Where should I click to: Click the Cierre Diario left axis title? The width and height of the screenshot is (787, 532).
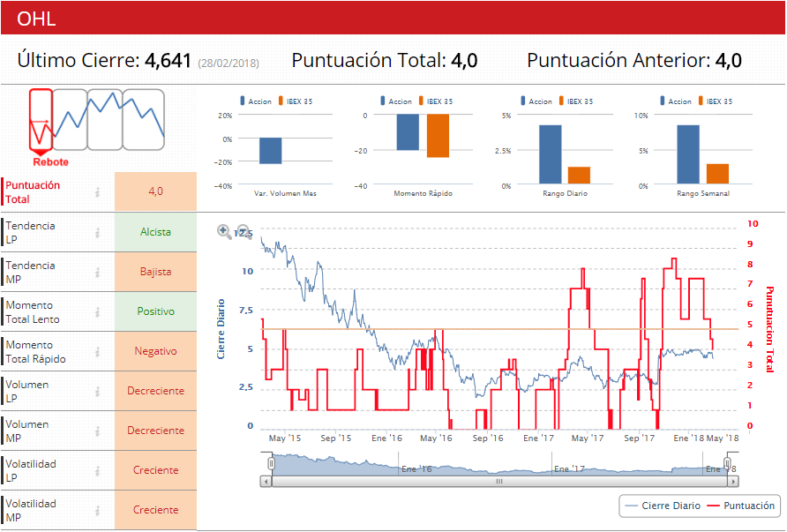click(x=221, y=329)
